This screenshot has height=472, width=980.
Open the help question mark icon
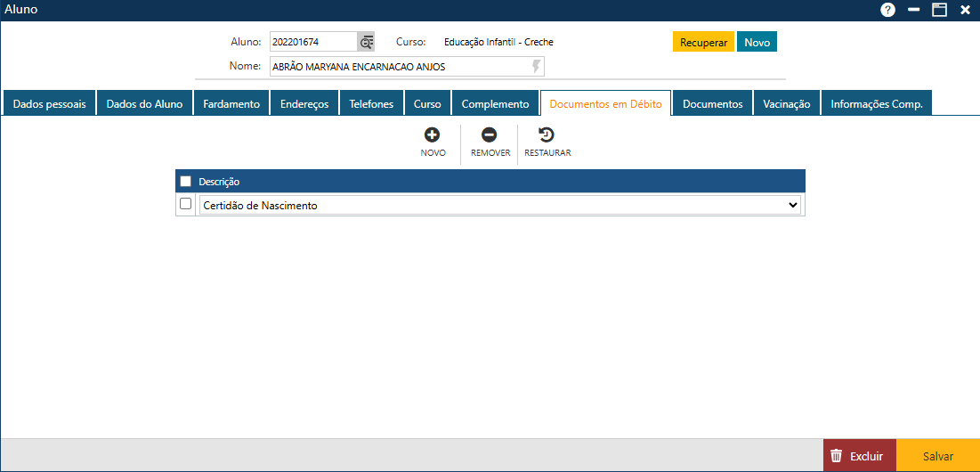pyautogui.click(x=888, y=10)
